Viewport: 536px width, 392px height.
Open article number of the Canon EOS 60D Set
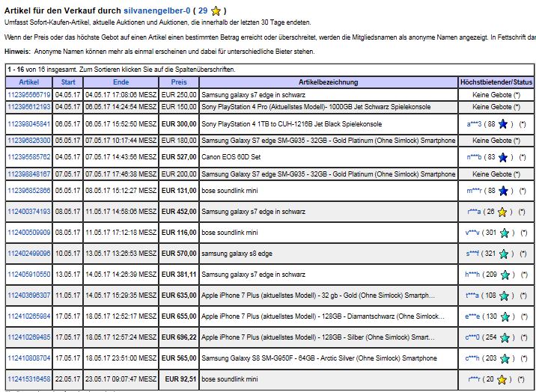[28, 157]
